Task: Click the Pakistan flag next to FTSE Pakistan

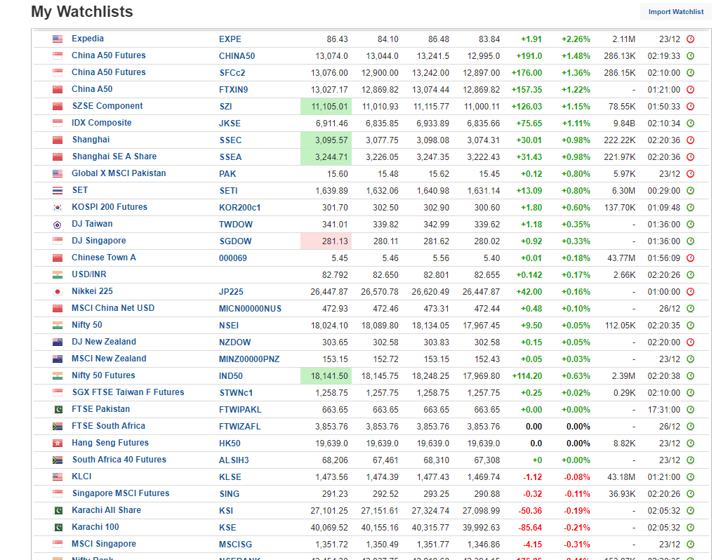Action: coord(58,410)
